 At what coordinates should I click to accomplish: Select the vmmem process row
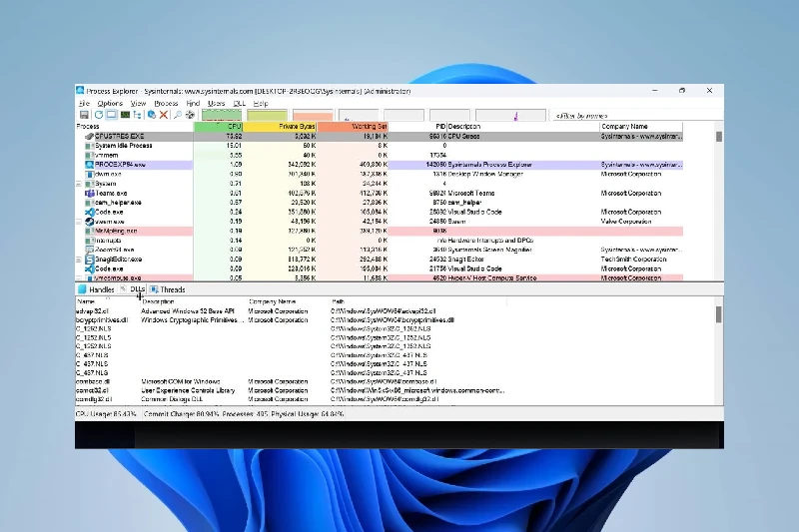coord(380,156)
